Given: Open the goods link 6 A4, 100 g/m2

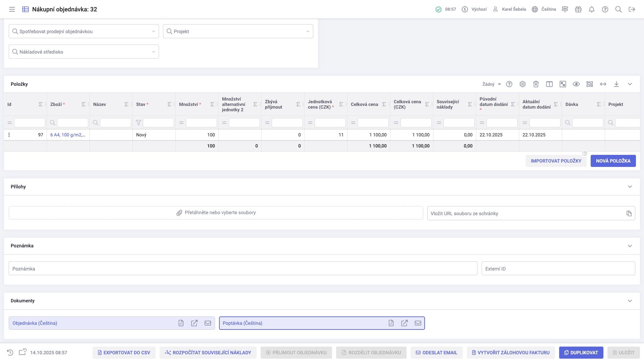Looking at the screenshot, I should point(67,135).
